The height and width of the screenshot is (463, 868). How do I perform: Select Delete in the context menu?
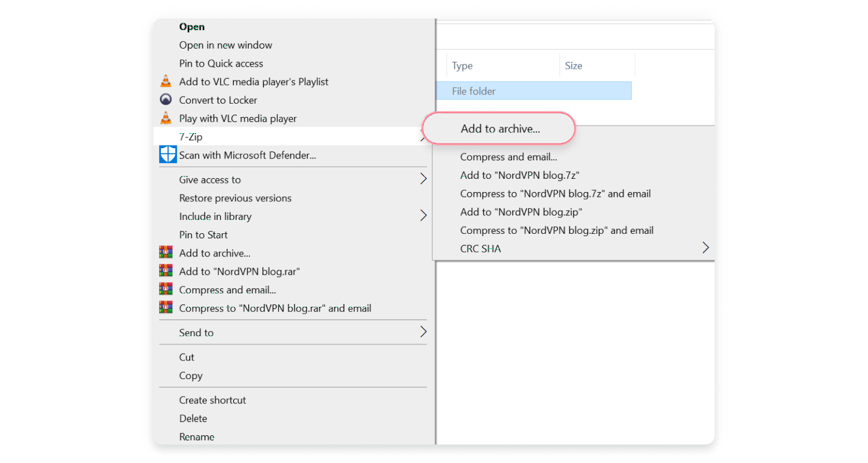point(193,418)
